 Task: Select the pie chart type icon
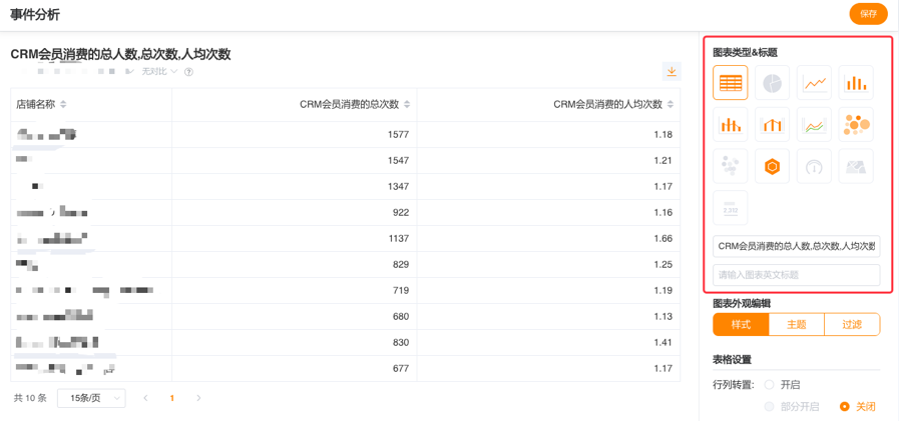pyautogui.click(x=772, y=83)
